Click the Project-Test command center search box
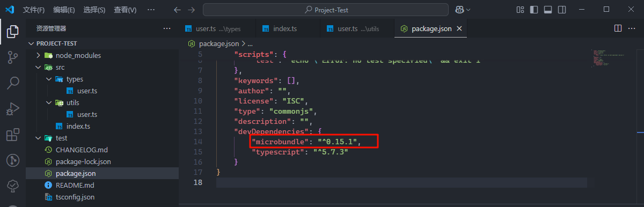This screenshot has height=207, width=644. click(x=326, y=10)
